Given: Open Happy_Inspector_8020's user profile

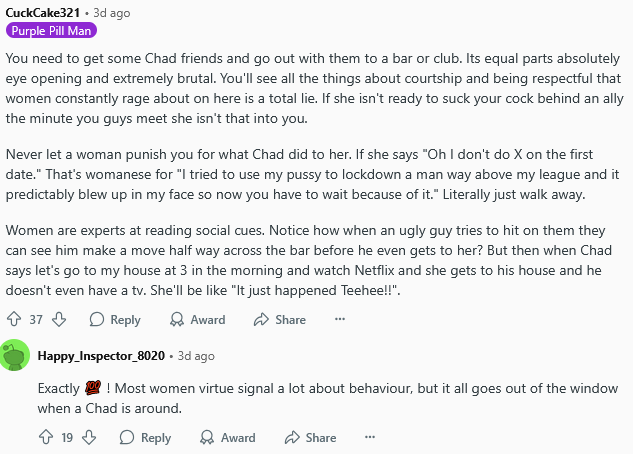Looking at the screenshot, I should (102, 356).
